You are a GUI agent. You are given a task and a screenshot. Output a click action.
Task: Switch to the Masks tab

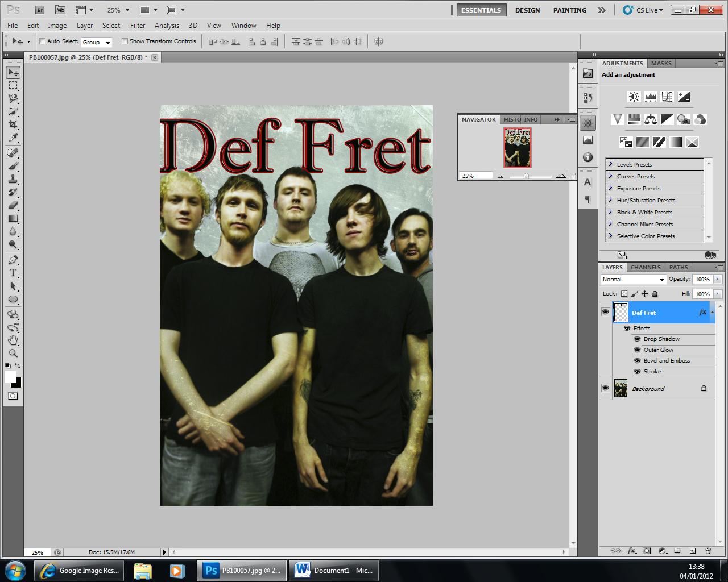pos(661,63)
